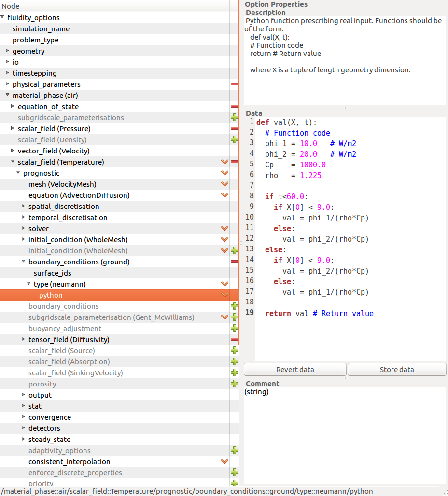
Task: Click into the Comment text field
Action: pyautogui.click(x=345, y=437)
